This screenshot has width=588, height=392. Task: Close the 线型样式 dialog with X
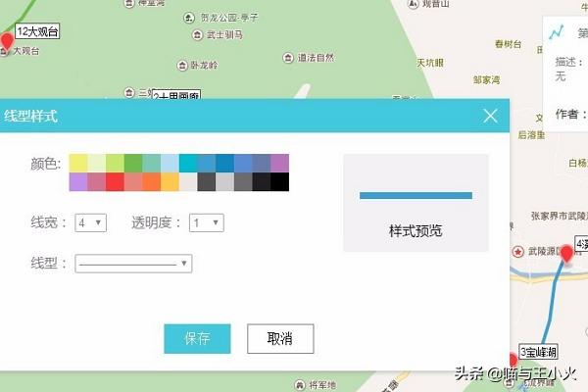pos(491,116)
